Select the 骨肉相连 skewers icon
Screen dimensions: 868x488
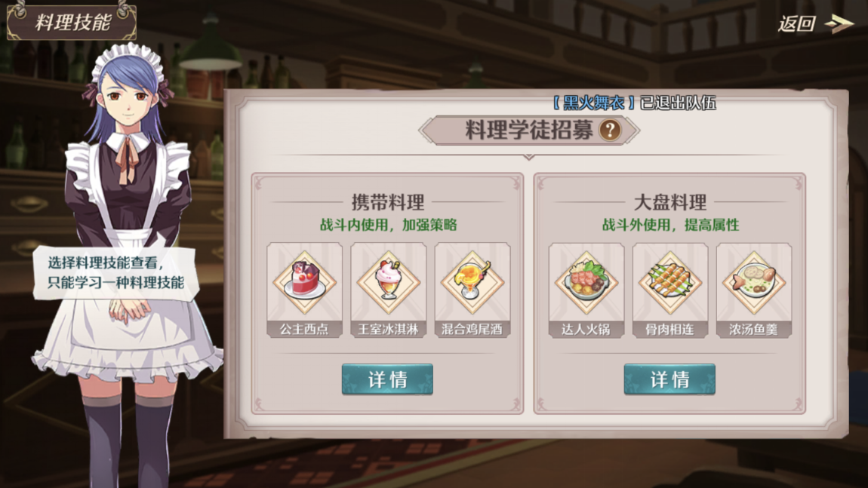pyautogui.click(x=670, y=282)
